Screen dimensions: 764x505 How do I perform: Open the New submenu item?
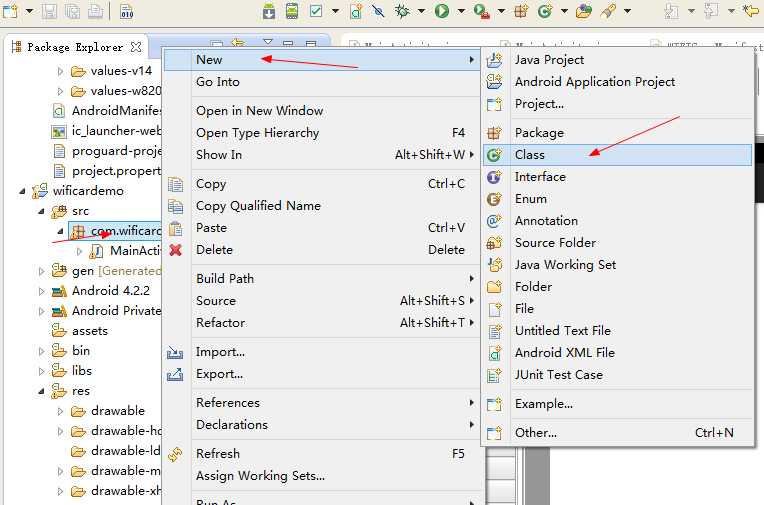322,60
